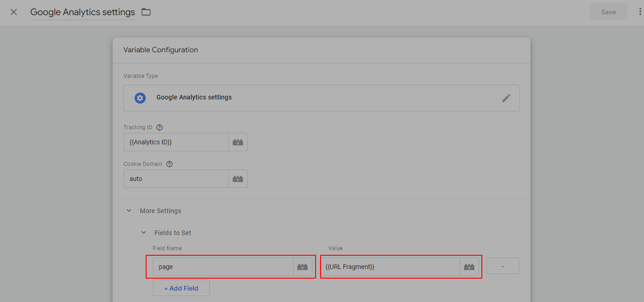Screen dimensions: 644x302
Task: Insert a variable into the Cookie Domain field
Action: 238,179
